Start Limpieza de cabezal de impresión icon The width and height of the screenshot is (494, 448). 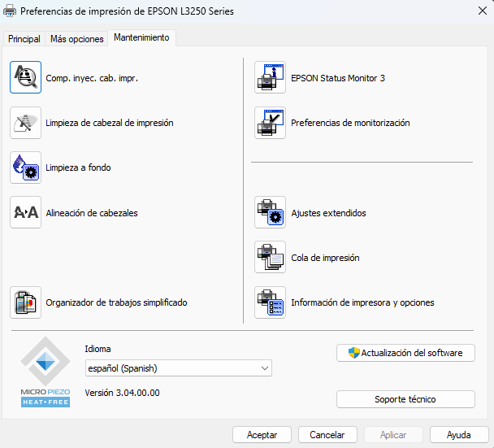26,123
